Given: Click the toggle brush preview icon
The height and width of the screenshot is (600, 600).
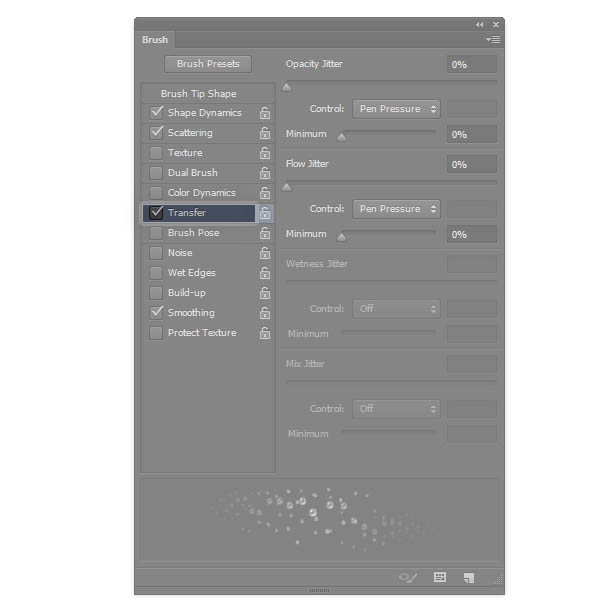Looking at the screenshot, I should 408,577.
